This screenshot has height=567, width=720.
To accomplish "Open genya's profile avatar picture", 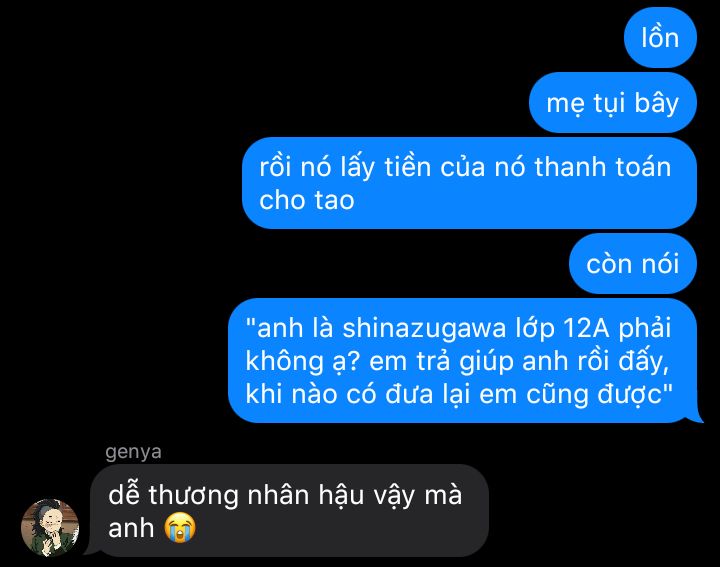I will [50, 528].
